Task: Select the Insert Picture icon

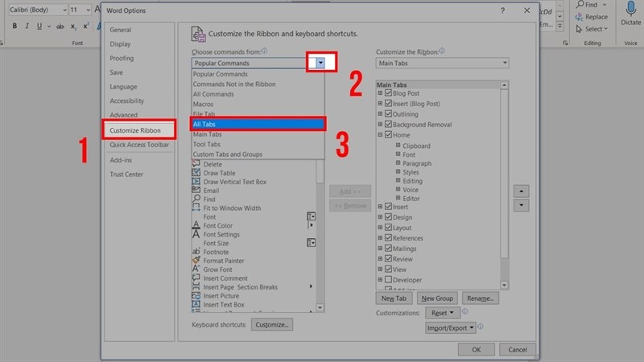Action: (196, 296)
